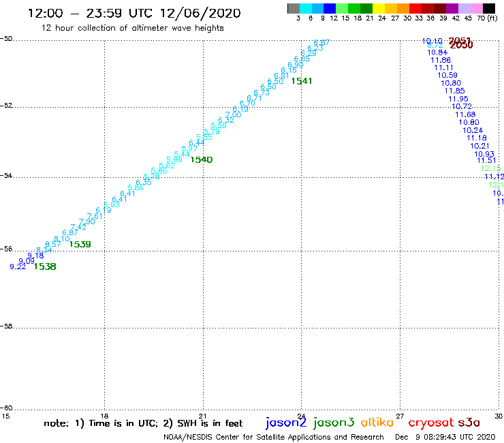504x443 pixels.
Task: Click the wave height value 11.11
Action: click(444, 68)
